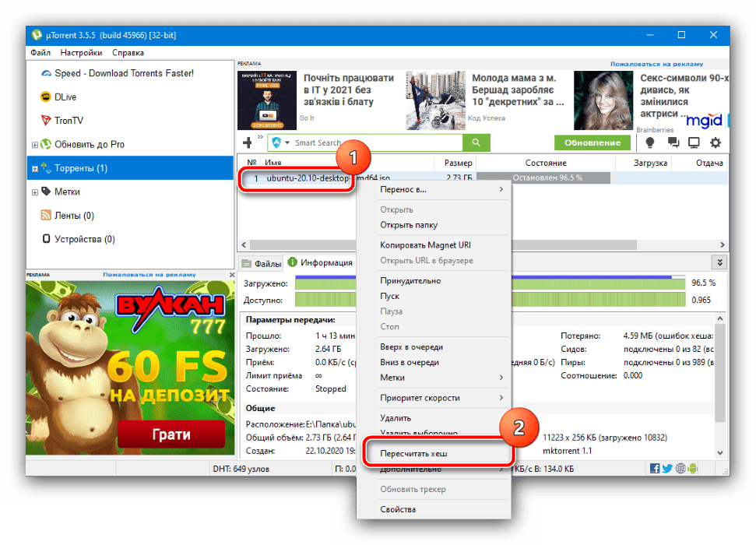Click the Грати button in casino ad

171,434
